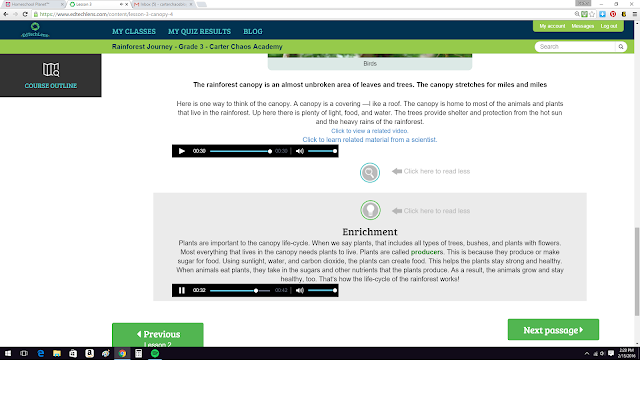Adjust first audio player volume slider

click(322, 151)
